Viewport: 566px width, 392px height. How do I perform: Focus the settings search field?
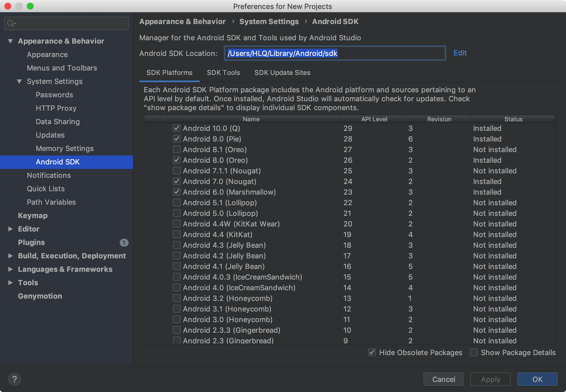[67, 24]
